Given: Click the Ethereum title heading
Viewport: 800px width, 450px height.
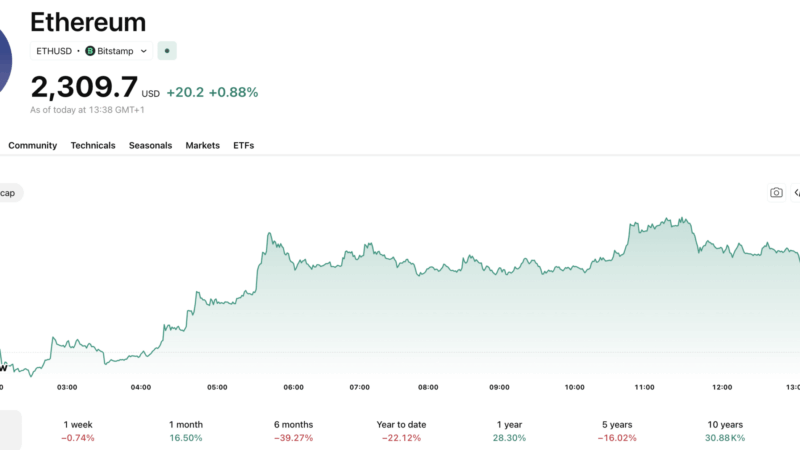Looking at the screenshot, I should 88,22.
